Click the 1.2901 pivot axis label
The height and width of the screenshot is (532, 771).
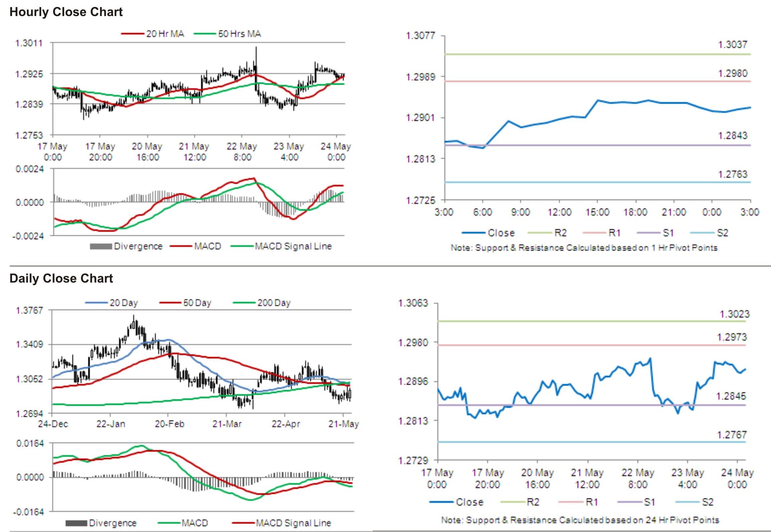click(421, 118)
